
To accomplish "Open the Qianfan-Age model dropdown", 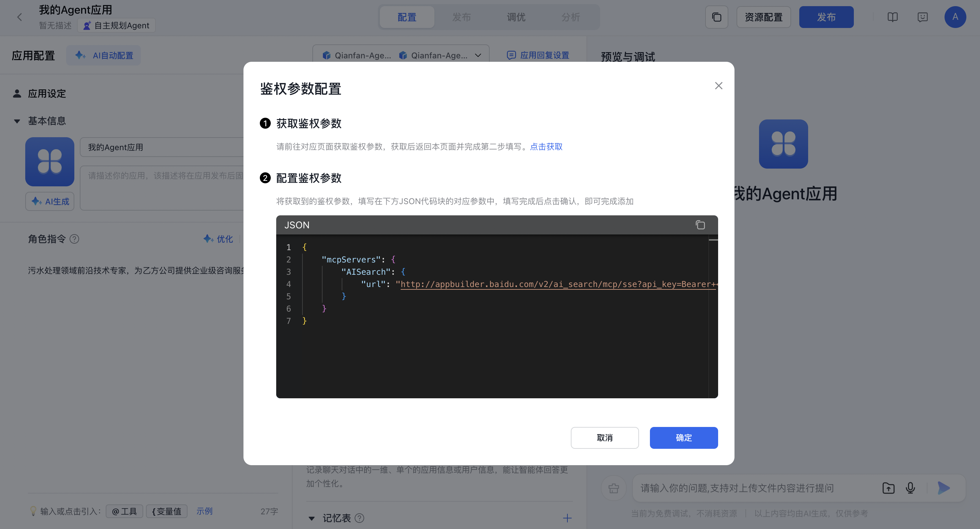I will click(401, 55).
